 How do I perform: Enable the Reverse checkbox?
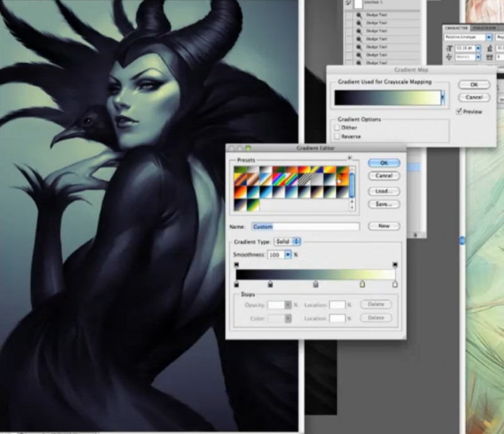pos(337,136)
